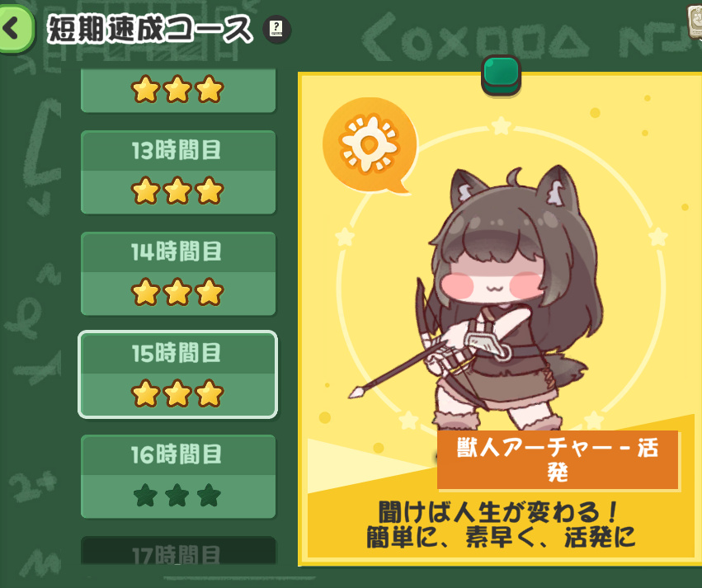Click the empty dark stars under 16時間目
This screenshot has height=588, width=702.
[x=177, y=495]
